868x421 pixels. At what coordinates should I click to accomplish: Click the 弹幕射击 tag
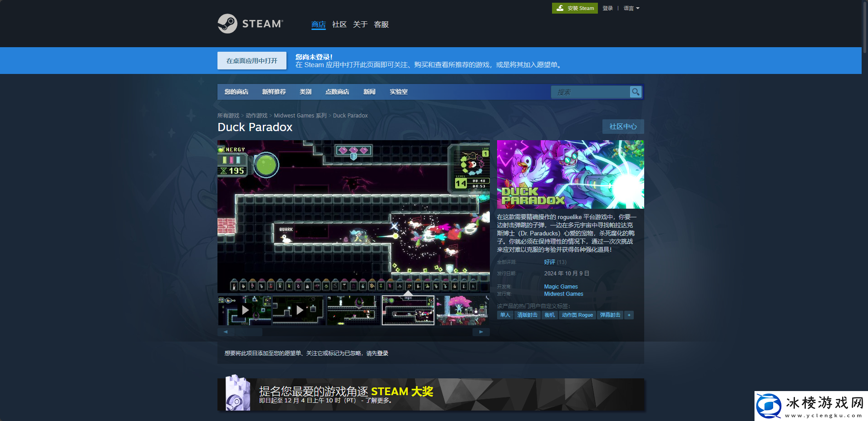point(610,315)
